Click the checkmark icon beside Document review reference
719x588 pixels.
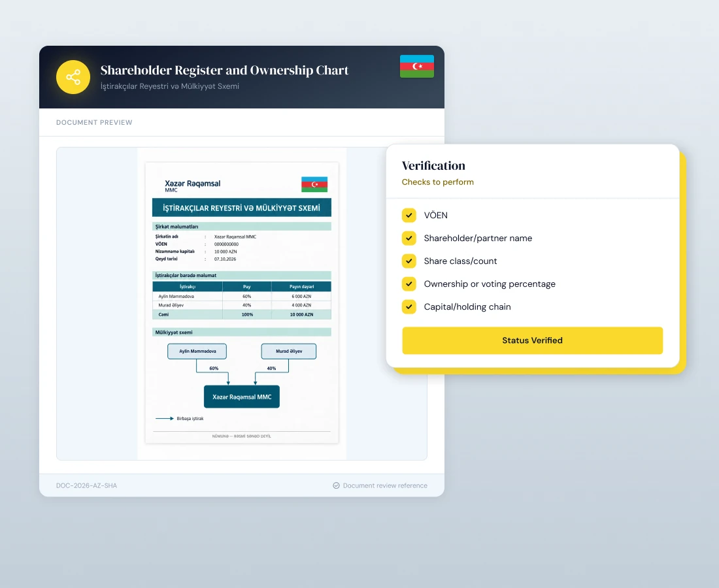pyautogui.click(x=336, y=485)
